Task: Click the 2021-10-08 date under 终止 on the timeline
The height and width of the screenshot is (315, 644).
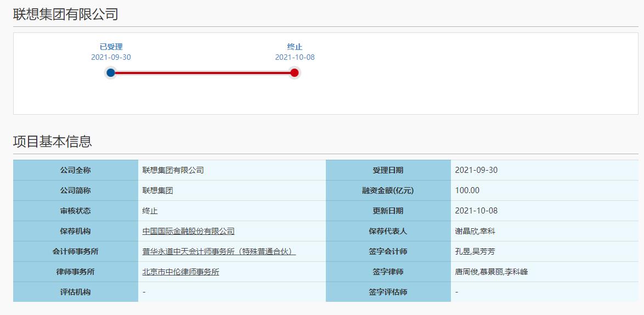Action: tap(295, 57)
